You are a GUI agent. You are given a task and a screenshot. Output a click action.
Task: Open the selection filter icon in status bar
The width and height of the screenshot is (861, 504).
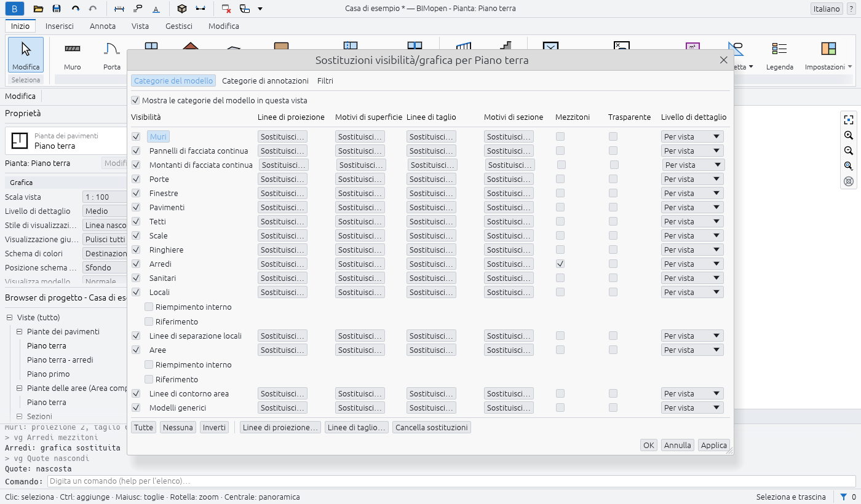tap(844, 497)
